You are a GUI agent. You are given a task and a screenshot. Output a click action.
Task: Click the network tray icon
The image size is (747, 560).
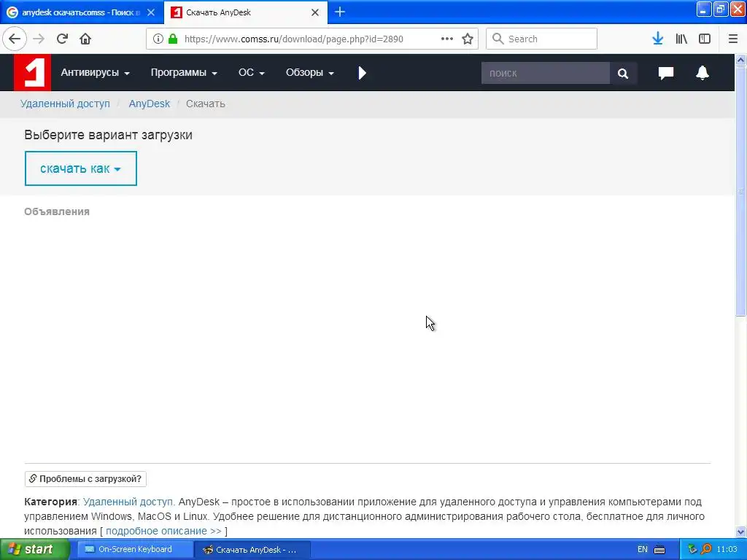[x=692, y=549]
